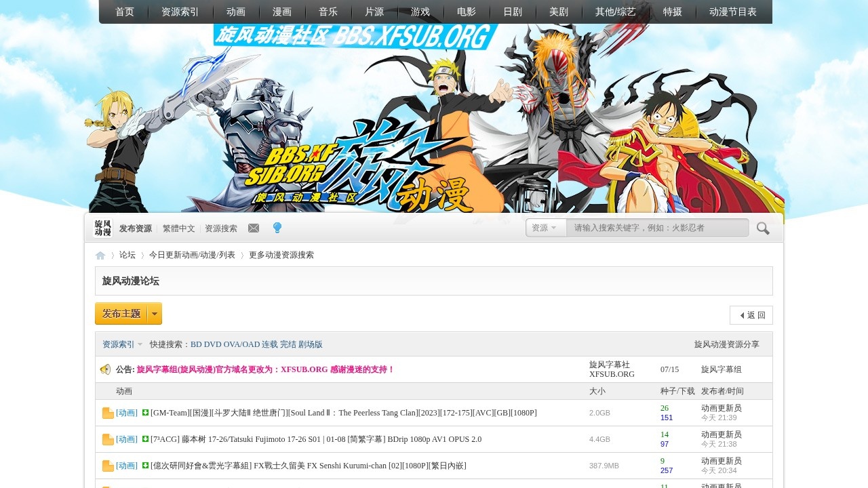Open the 今日更新动画/动漫/列表 breadcrumb link
The image size is (868, 488).
192,255
